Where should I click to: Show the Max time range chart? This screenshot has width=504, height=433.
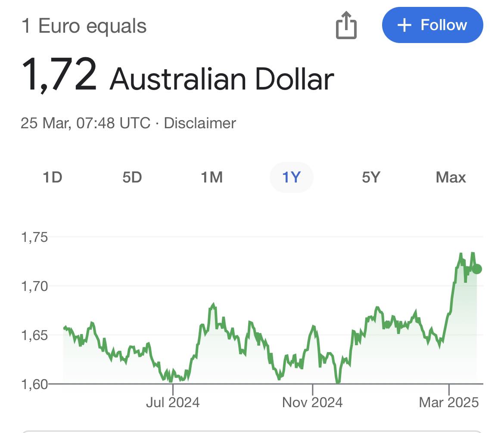pos(451,177)
